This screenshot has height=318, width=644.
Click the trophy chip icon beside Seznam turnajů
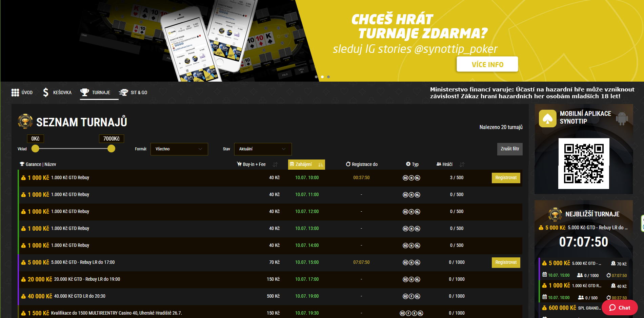click(25, 122)
